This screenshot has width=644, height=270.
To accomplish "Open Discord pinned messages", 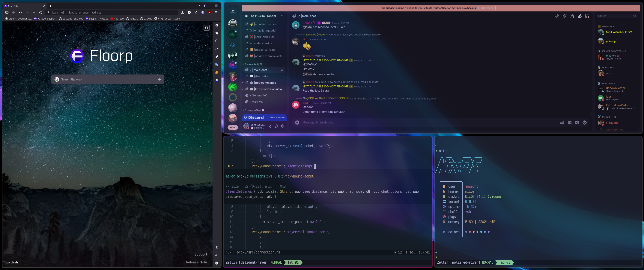I will pos(572,16).
